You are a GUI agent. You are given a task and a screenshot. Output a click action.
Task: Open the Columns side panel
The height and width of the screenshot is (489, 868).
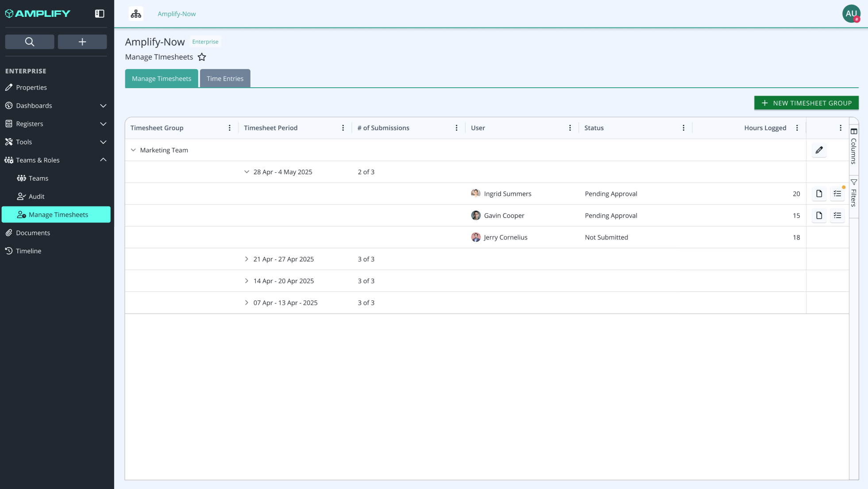click(x=854, y=146)
